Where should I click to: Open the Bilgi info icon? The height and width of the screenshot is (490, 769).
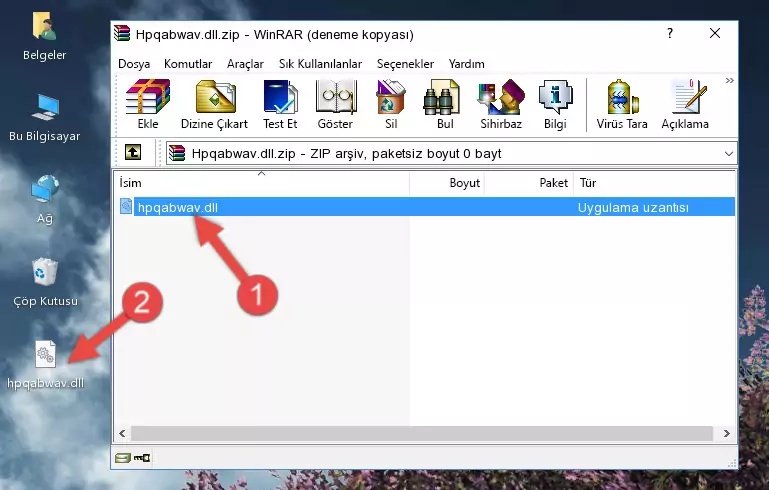pos(555,104)
